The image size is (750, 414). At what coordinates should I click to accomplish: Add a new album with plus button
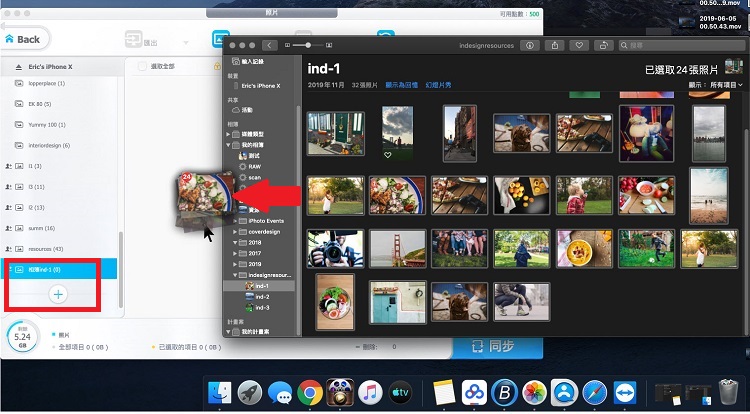click(x=58, y=294)
